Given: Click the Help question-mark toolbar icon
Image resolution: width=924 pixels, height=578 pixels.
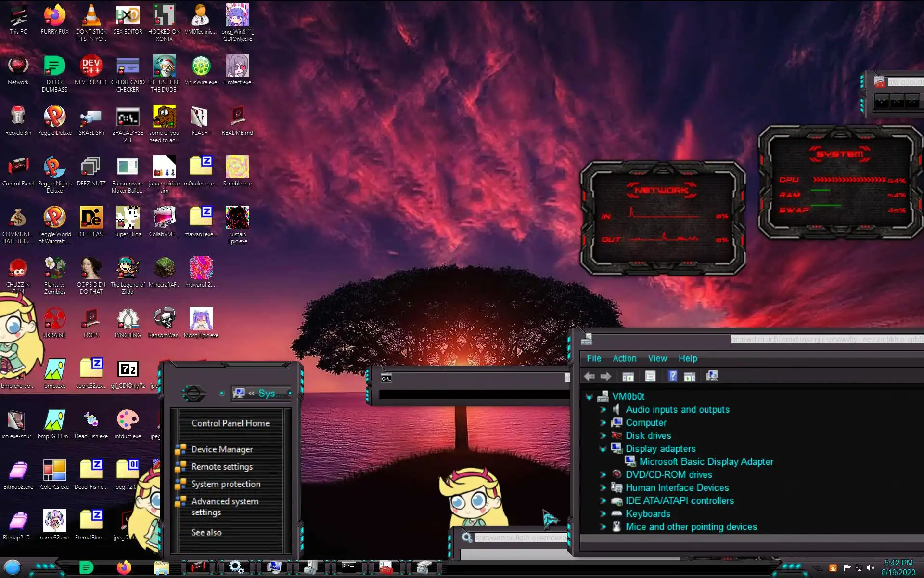Looking at the screenshot, I should [x=672, y=376].
